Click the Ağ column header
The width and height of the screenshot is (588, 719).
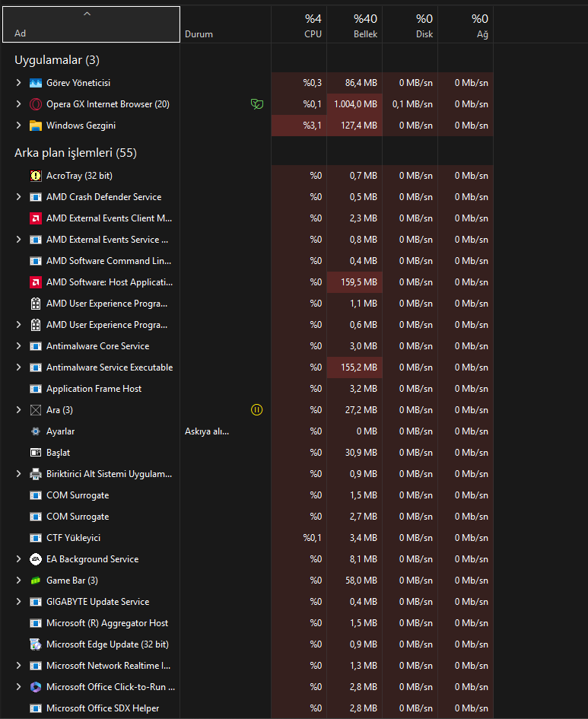point(466,25)
